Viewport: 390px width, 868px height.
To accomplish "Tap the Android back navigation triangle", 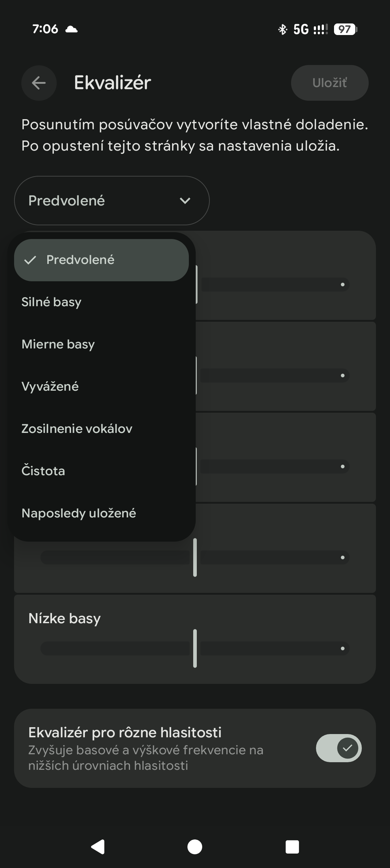I will pos(98,846).
